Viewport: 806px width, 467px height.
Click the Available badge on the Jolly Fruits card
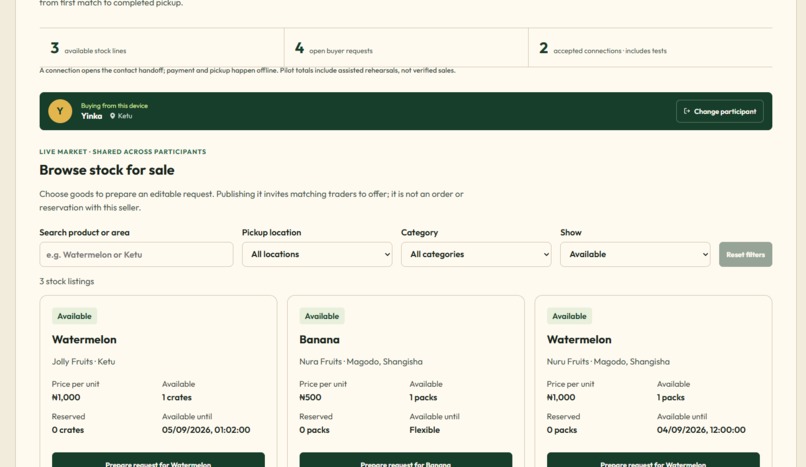pos(75,316)
